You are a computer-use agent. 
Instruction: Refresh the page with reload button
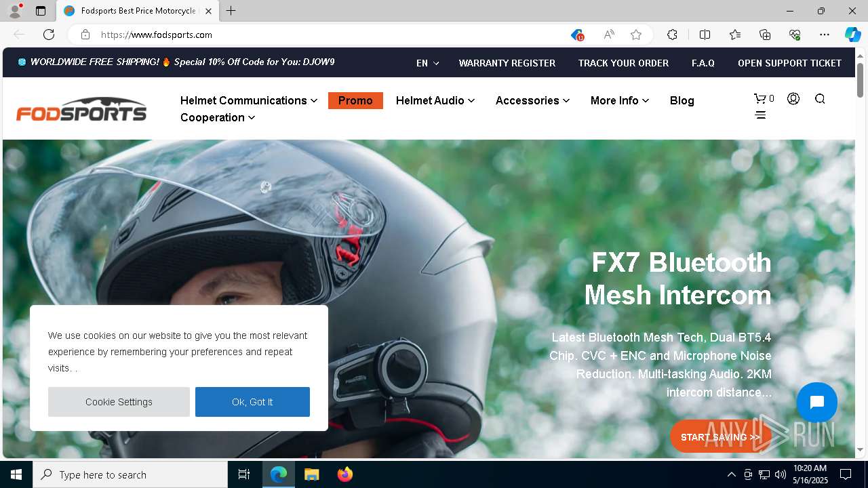49,35
